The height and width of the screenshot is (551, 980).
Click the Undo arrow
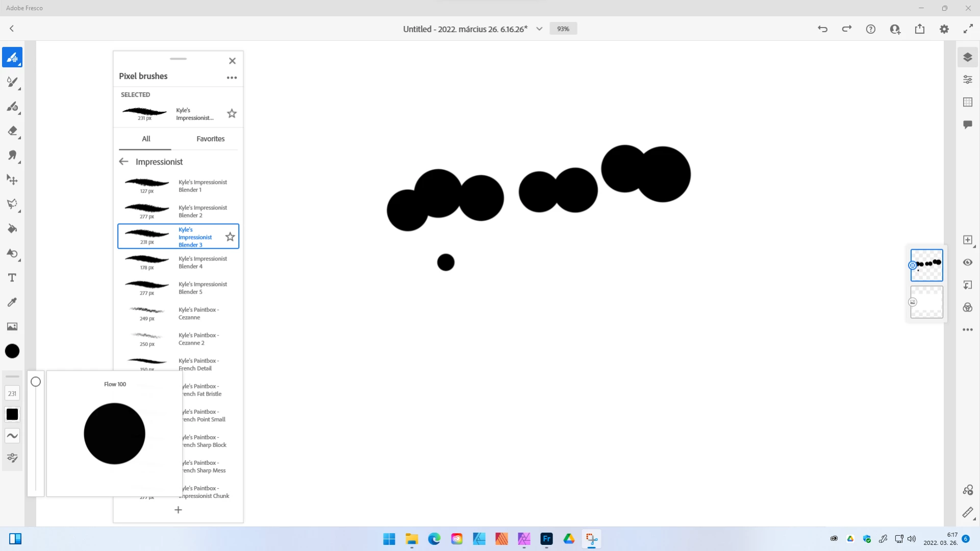click(x=822, y=29)
